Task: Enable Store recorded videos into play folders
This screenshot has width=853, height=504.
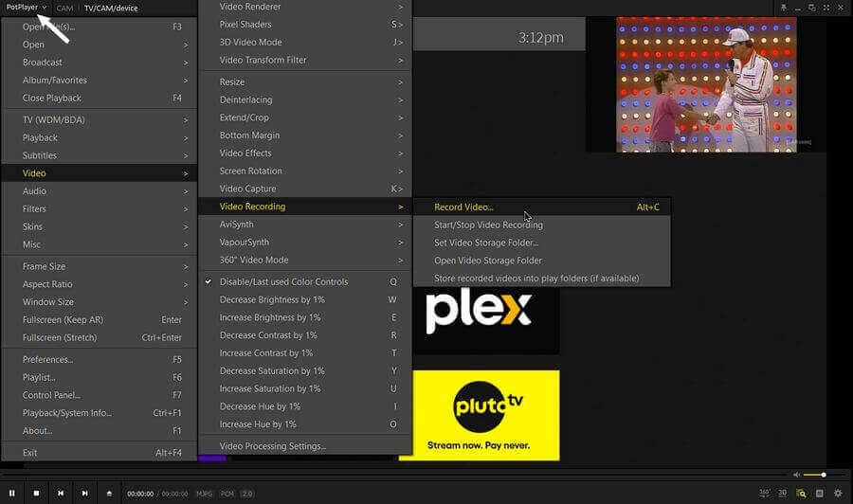Action: pyautogui.click(x=536, y=279)
